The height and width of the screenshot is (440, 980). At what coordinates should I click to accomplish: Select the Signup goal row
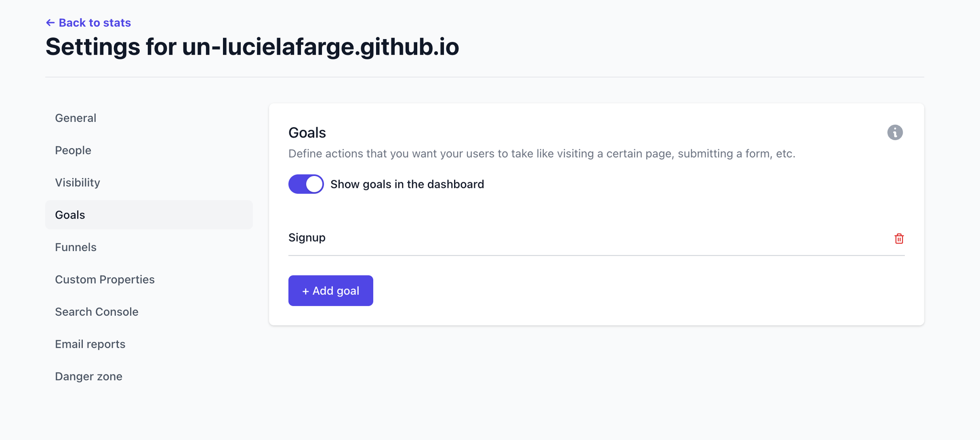[x=596, y=238]
